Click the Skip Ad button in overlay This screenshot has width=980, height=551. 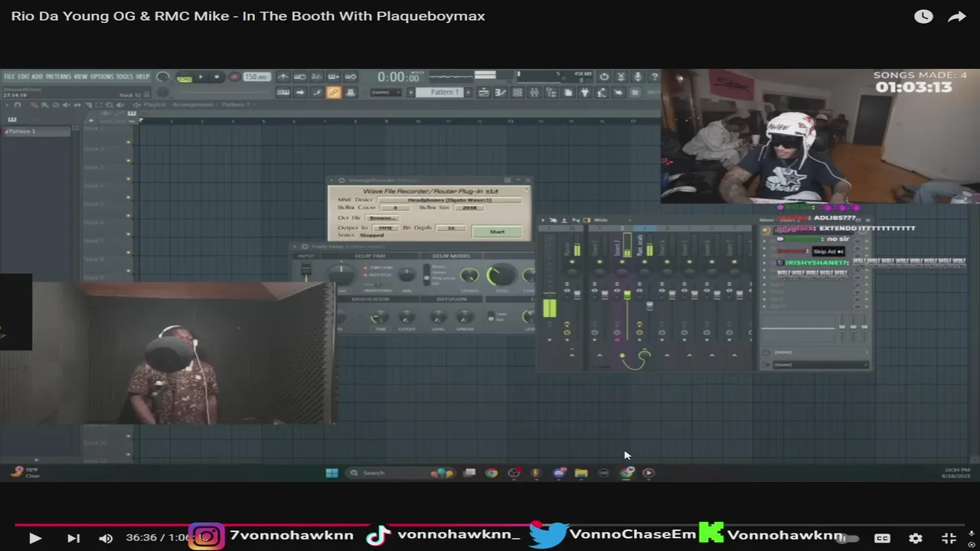pyautogui.click(x=828, y=251)
